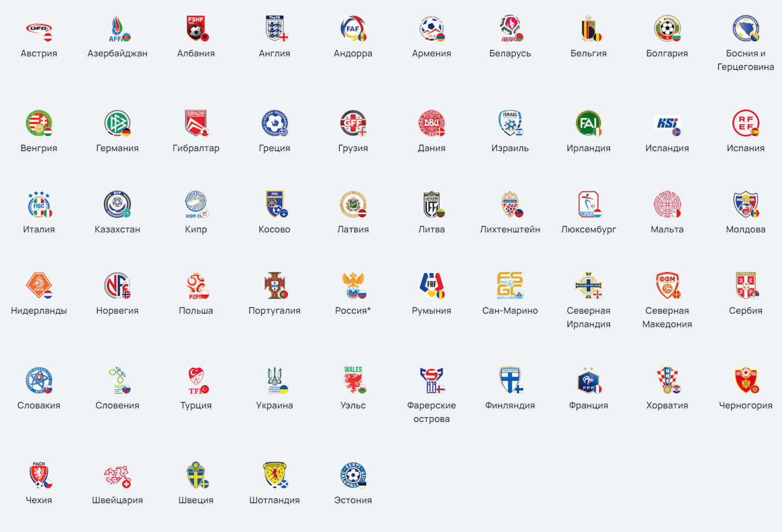Screen dimensions: 782x532
Task: Select the Italy (Италия) FIGC crest
Action: tap(39, 205)
